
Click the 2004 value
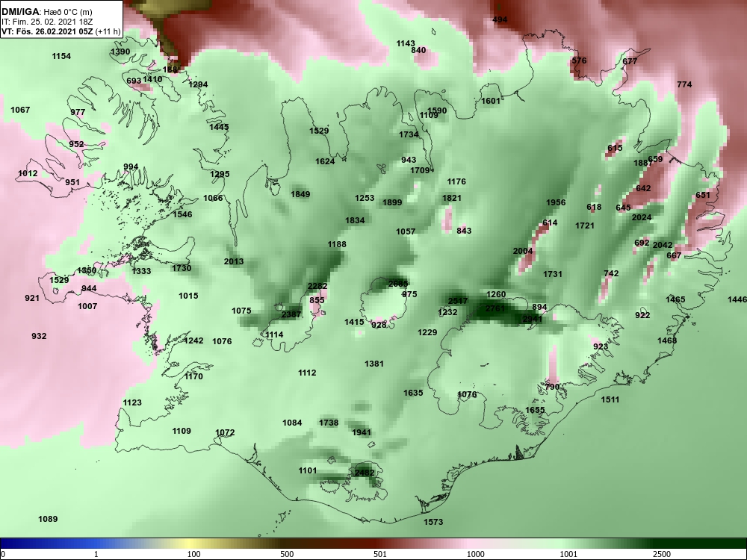(x=523, y=251)
